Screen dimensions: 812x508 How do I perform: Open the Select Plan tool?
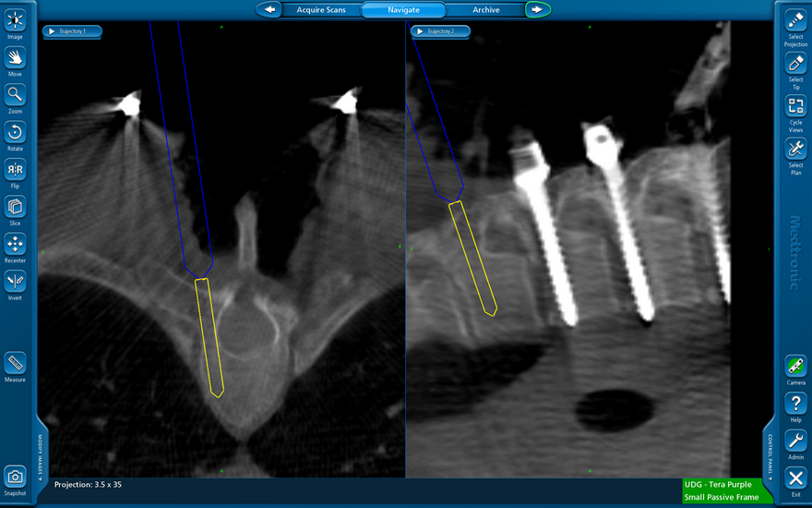(795, 150)
